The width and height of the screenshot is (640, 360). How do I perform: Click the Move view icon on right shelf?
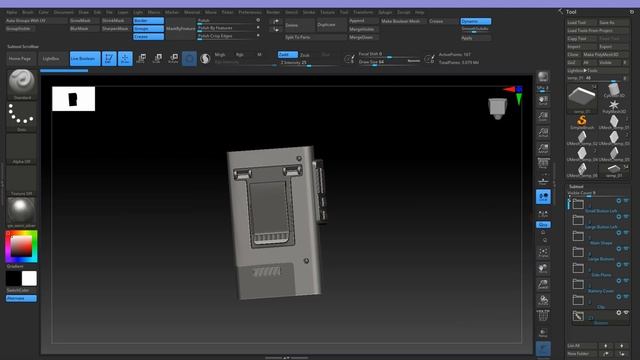click(x=543, y=269)
